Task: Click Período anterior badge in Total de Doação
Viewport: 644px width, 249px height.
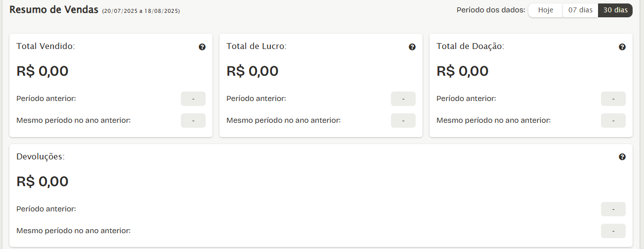Action: pyautogui.click(x=613, y=99)
